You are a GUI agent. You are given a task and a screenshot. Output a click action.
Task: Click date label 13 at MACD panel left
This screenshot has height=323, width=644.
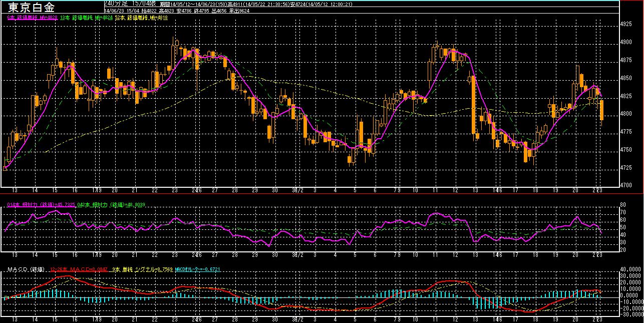click(15, 319)
